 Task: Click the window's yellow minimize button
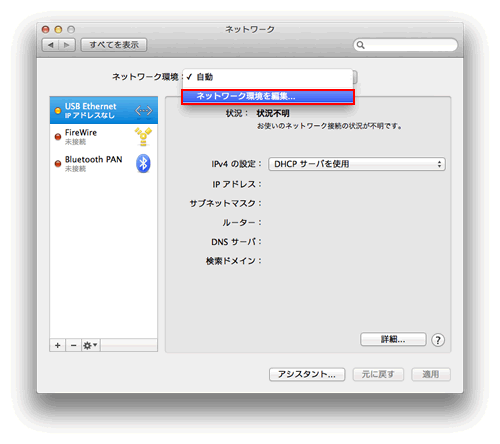(58, 30)
